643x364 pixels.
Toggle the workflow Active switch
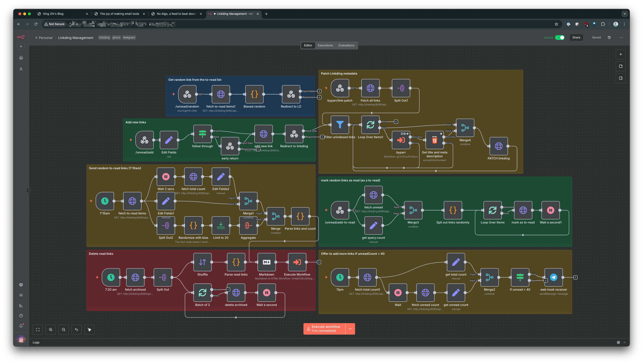pyautogui.click(x=560, y=38)
